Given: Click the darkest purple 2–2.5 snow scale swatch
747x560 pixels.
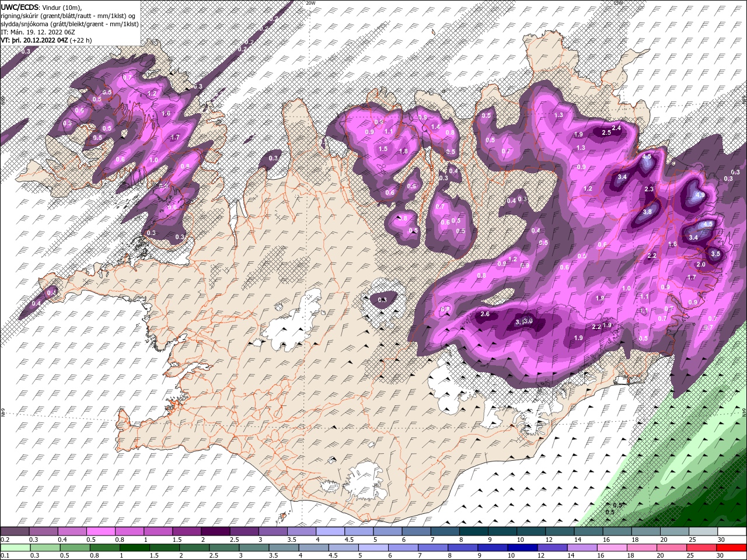Looking at the screenshot, I should (215, 531).
